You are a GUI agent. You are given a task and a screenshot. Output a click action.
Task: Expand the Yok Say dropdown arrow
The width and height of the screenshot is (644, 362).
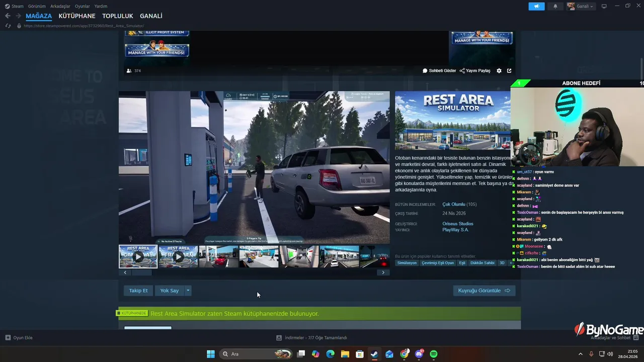188,291
